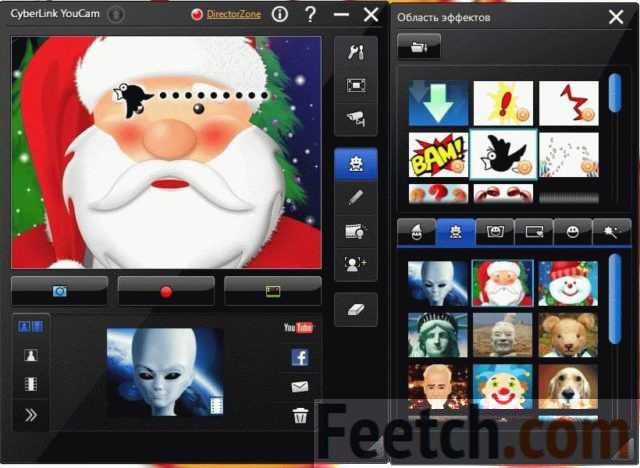This screenshot has height=468, width=640.
Task: Send the capture by email envelope icon
Action: (300, 386)
